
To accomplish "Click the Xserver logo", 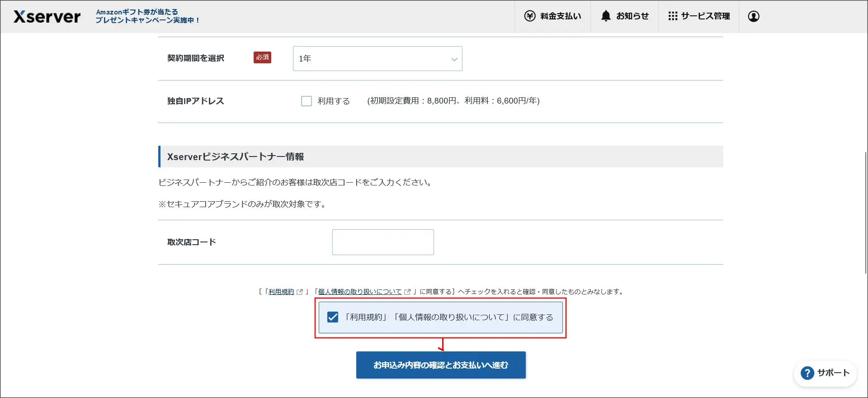I will 47,17.
